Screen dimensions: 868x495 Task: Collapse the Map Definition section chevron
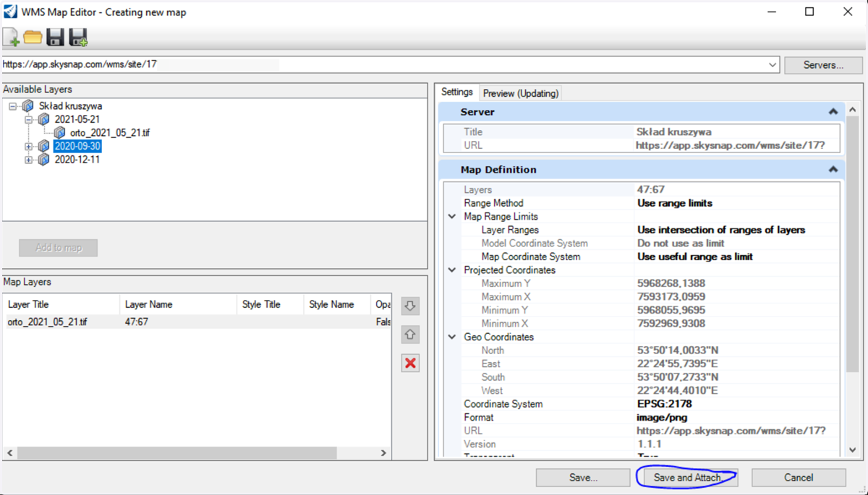click(x=833, y=170)
